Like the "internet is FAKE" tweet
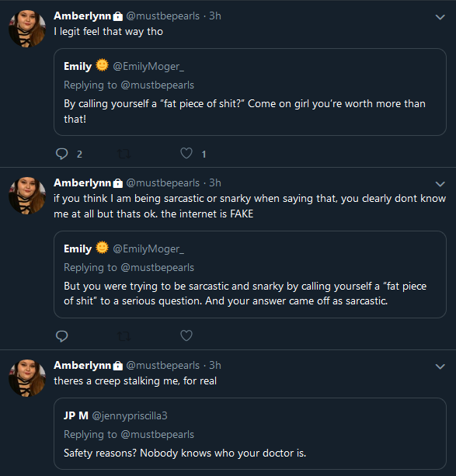 tap(186, 335)
